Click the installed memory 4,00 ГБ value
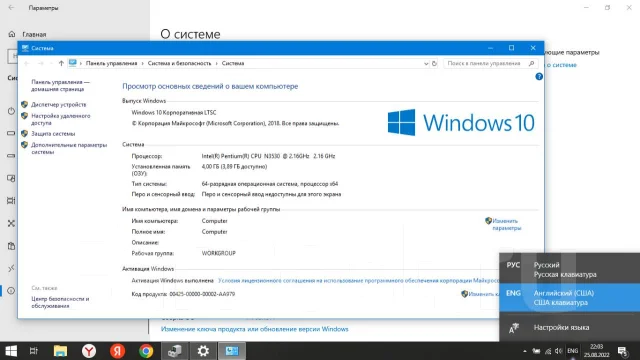640x360 pixels. coord(234,167)
